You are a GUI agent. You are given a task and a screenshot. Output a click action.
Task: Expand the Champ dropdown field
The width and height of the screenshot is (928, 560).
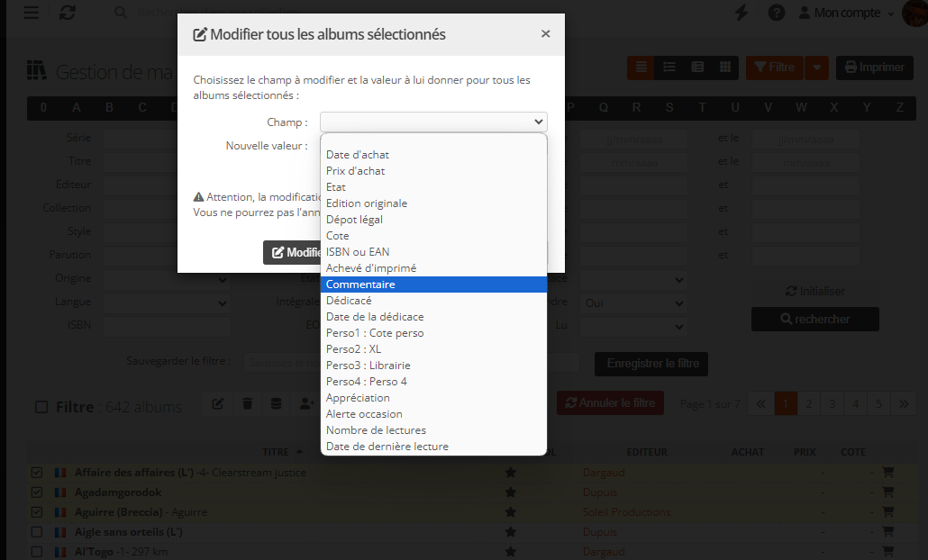[433, 122]
